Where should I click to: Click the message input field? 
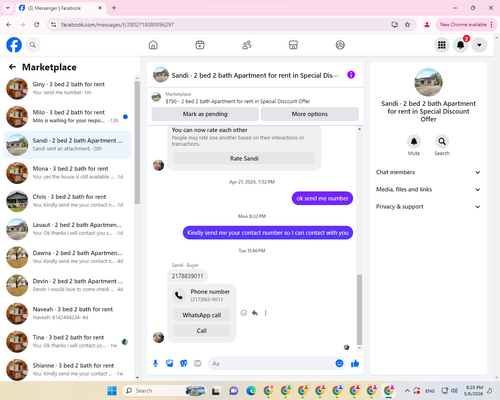coord(272,363)
